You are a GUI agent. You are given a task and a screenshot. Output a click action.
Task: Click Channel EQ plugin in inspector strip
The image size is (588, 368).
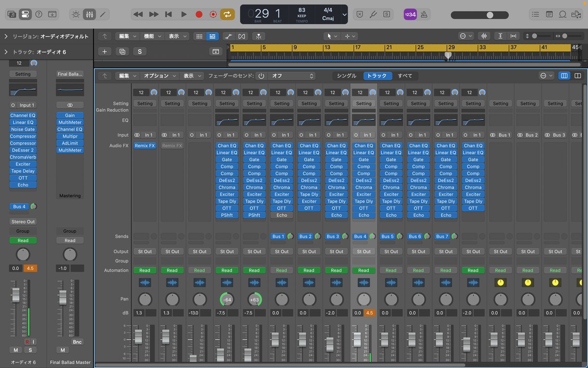pyautogui.click(x=23, y=115)
